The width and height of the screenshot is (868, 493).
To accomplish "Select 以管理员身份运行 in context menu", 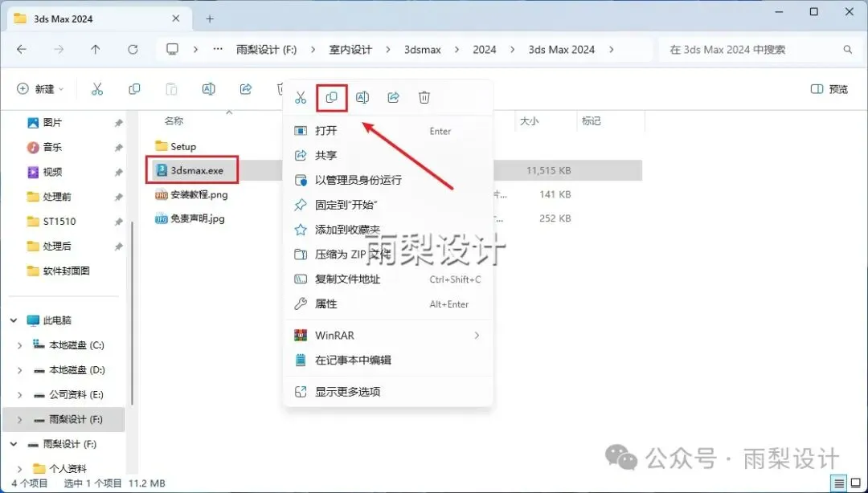I will (388, 181).
